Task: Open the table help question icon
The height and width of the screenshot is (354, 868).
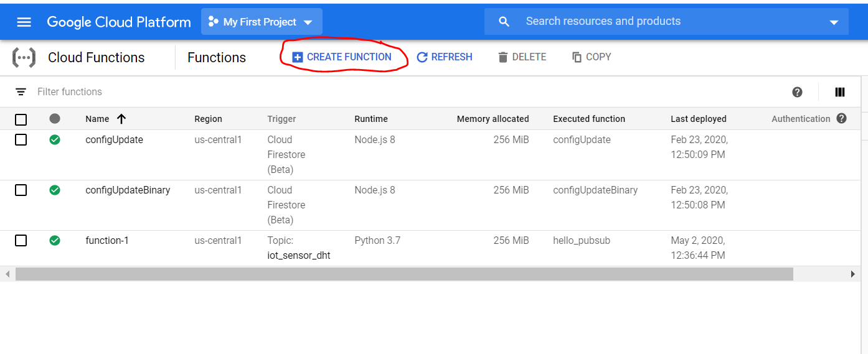Action: point(797,92)
